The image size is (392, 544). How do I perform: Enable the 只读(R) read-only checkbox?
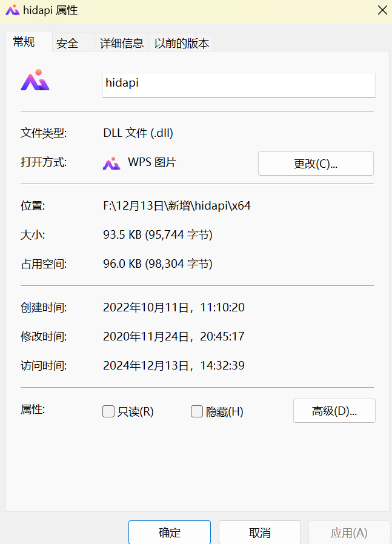pos(108,411)
